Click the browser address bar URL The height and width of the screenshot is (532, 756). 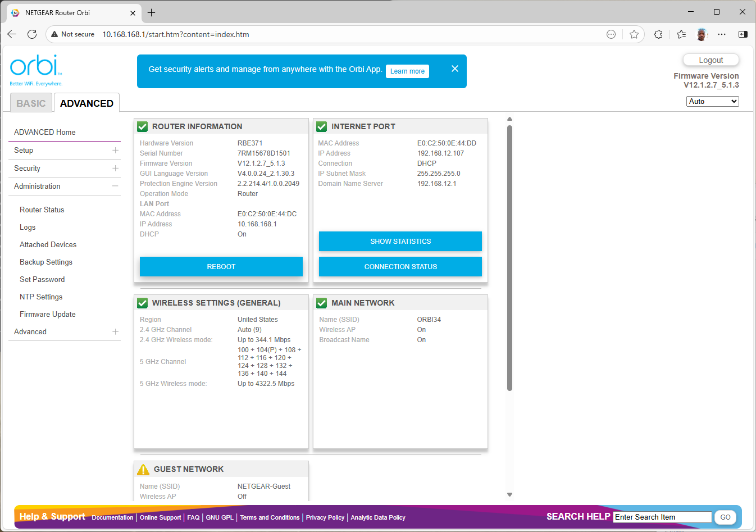tap(176, 34)
